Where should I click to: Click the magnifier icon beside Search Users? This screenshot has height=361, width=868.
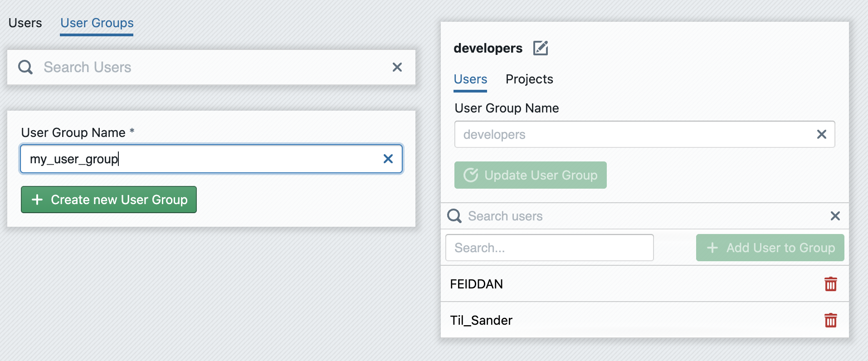point(25,67)
